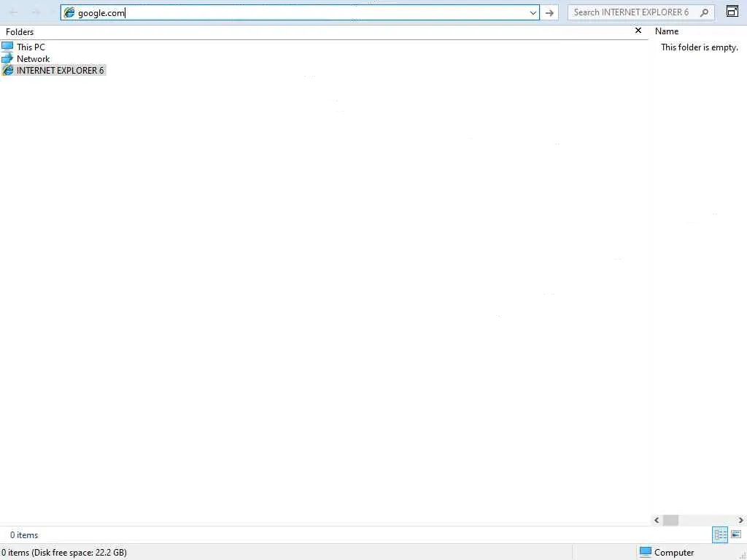747x560 pixels.
Task: Click the "This folder is empty." text
Action: (700, 47)
